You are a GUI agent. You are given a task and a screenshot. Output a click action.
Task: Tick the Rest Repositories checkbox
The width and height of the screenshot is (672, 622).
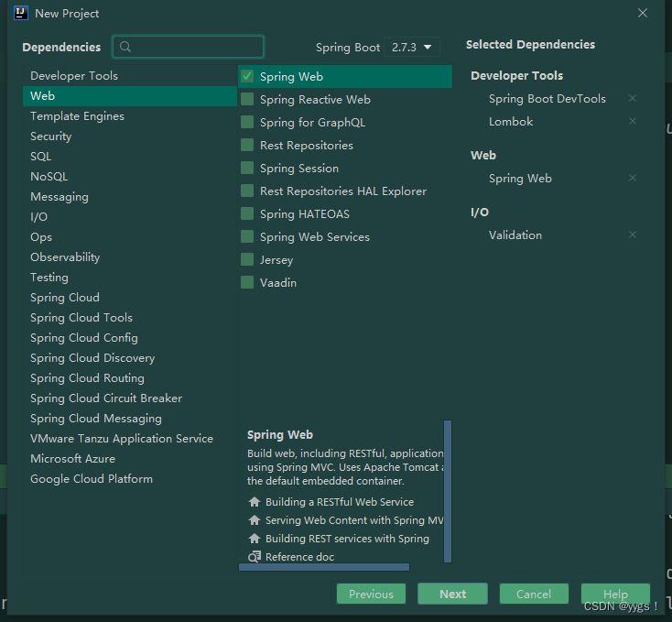coord(247,146)
